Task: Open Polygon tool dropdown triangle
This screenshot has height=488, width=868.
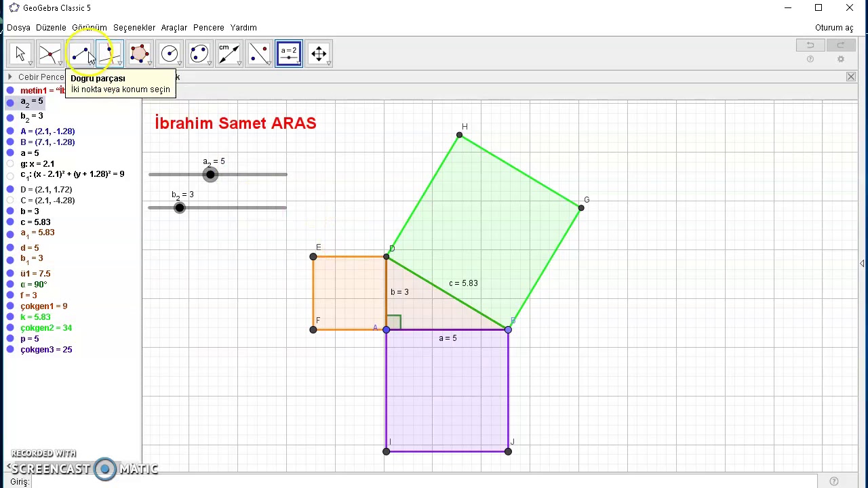Action: click(x=149, y=64)
